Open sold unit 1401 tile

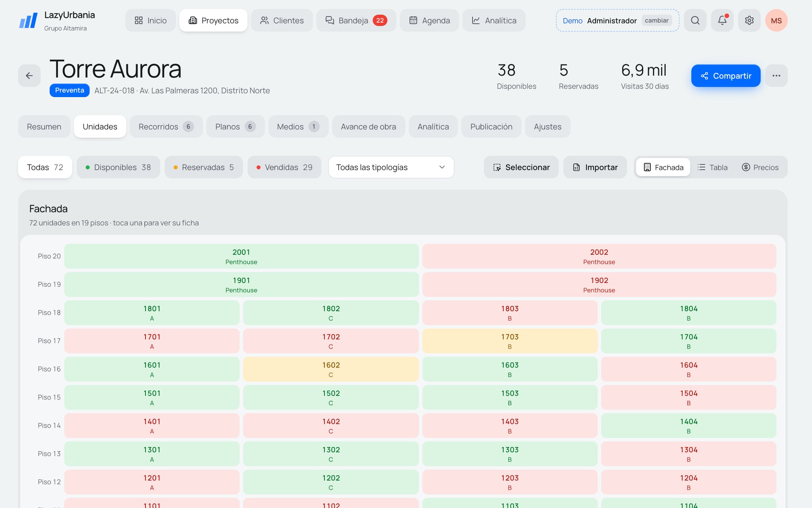pyautogui.click(x=152, y=426)
